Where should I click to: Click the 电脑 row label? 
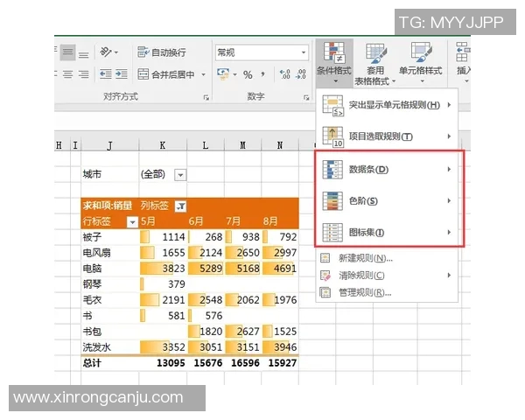(x=92, y=269)
